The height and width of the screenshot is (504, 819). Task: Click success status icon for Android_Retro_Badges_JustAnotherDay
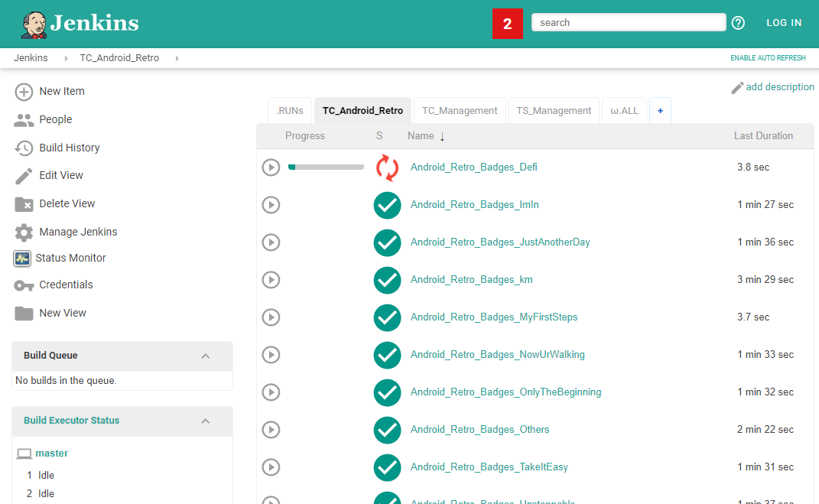[387, 243]
